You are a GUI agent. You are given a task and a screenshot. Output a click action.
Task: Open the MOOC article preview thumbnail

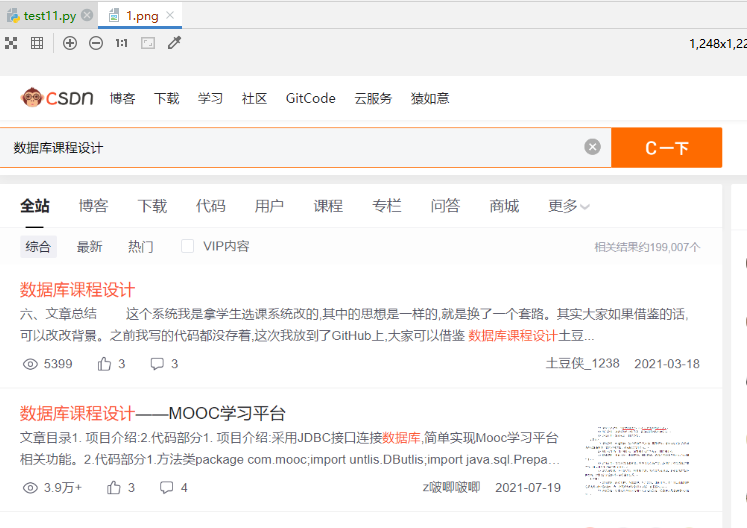(637, 460)
